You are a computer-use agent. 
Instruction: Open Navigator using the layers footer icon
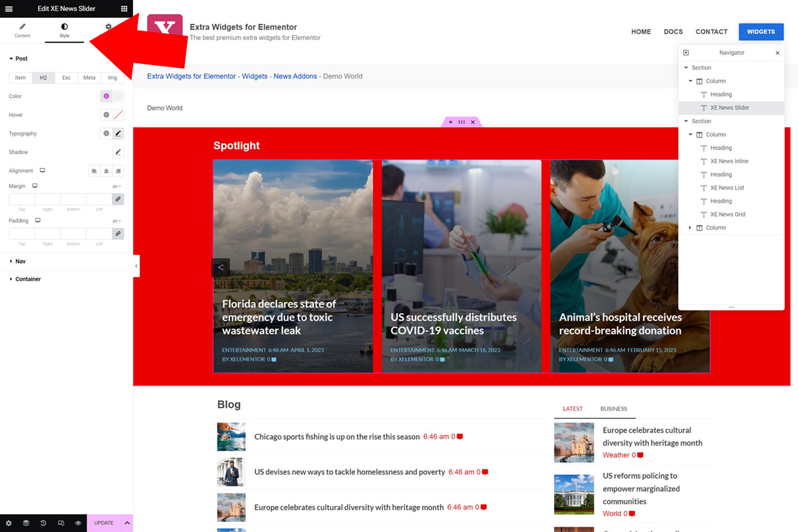coord(26,523)
